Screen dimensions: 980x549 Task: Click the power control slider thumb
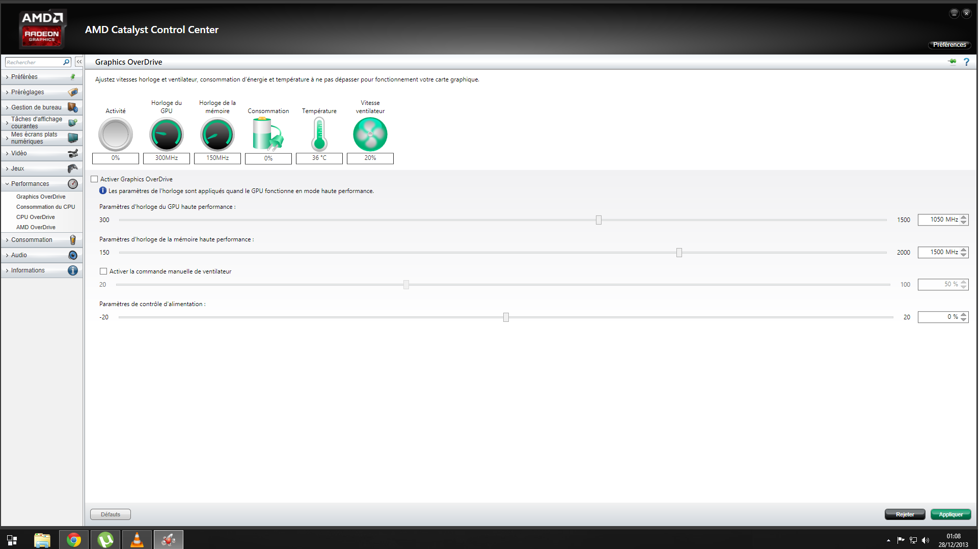click(x=506, y=317)
